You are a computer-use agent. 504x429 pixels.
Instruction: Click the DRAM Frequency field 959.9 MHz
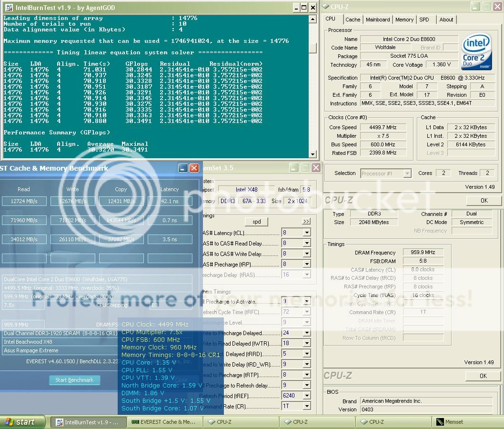pyautogui.click(x=423, y=253)
